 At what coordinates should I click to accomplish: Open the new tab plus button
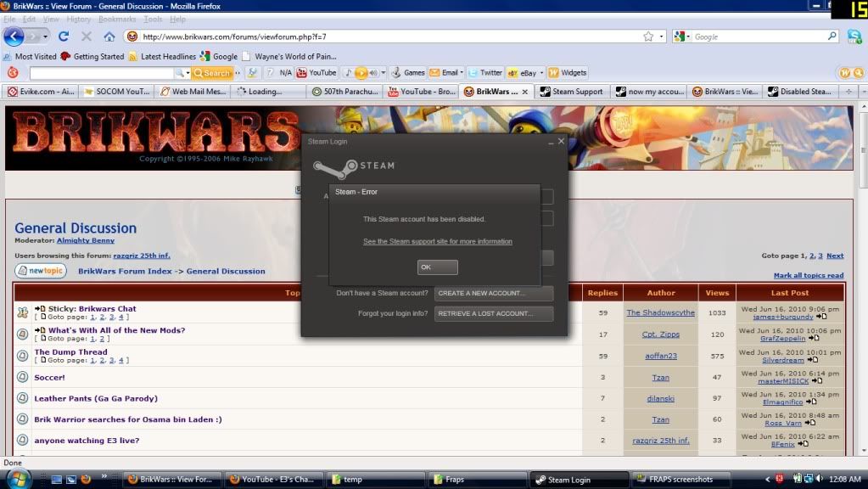848,92
